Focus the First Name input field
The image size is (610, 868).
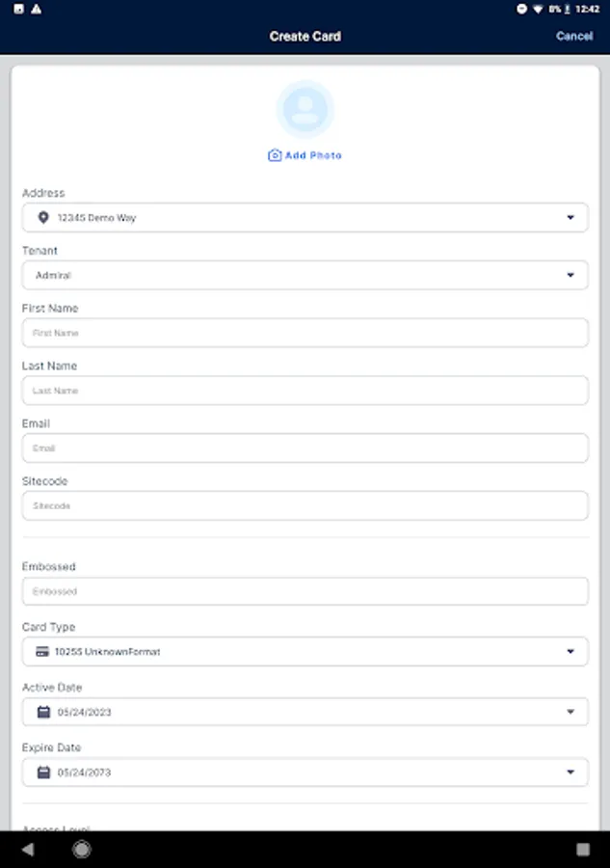coord(305,333)
